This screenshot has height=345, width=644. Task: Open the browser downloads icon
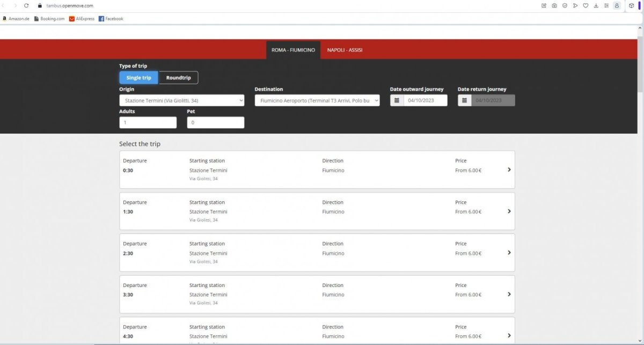[x=596, y=5]
